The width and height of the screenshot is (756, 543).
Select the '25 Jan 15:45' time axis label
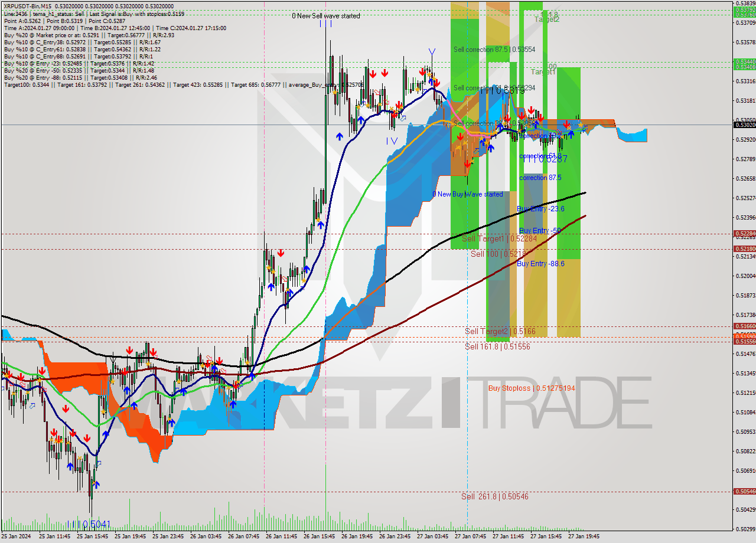click(93, 537)
